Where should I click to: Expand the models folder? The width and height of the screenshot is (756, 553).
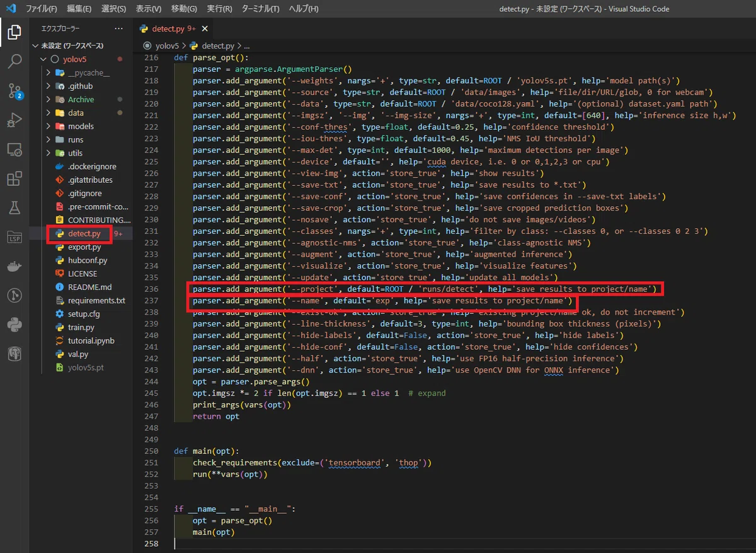pyautogui.click(x=49, y=126)
